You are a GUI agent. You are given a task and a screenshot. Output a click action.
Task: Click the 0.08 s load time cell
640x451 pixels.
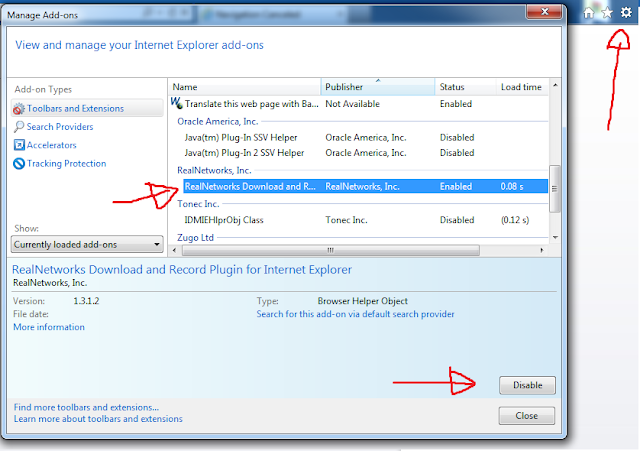point(512,187)
